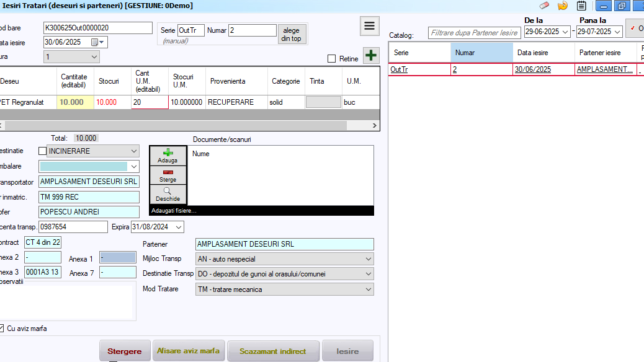The image size is (644, 362).
Task: Click the RECUPERARE cell in PET row
Action: (236, 102)
